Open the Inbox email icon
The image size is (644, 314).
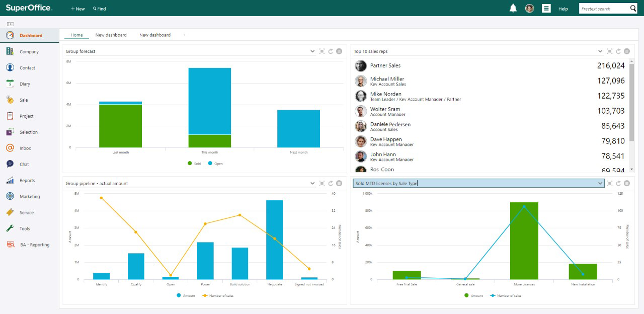pos(10,148)
